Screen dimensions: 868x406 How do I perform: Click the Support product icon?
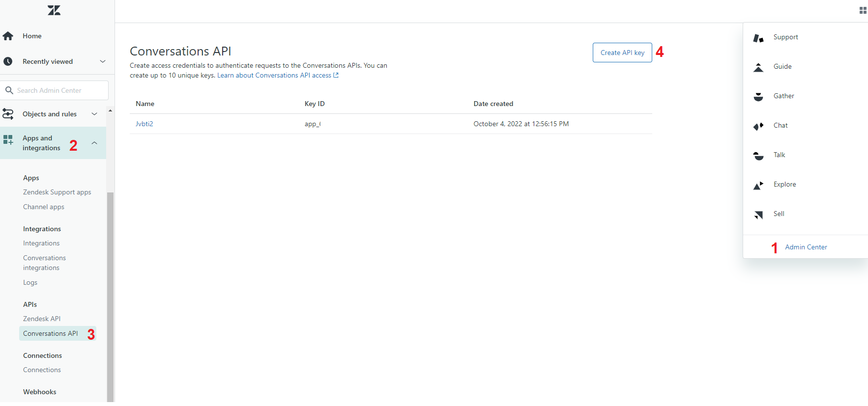(x=758, y=38)
